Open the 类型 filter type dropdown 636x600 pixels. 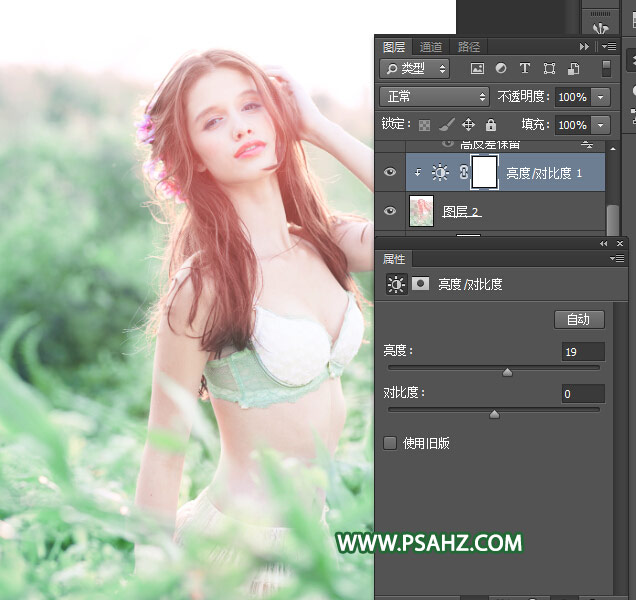[414, 69]
